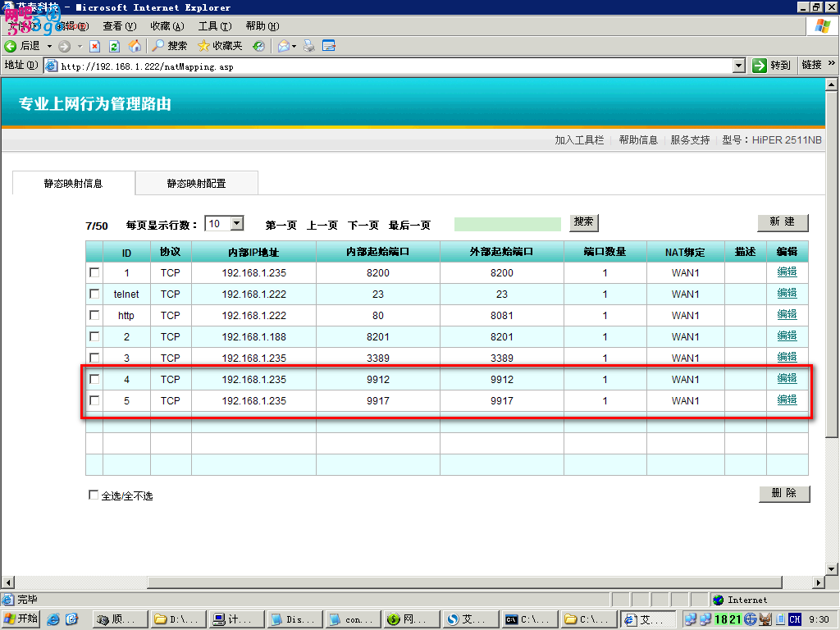This screenshot has height=630, width=840.
Task: Click 服务支持 link
Action: click(690, 139)
